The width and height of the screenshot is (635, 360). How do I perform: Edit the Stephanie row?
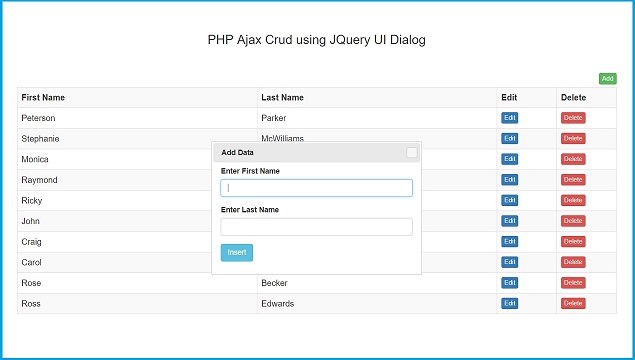(x=509, y=138)
